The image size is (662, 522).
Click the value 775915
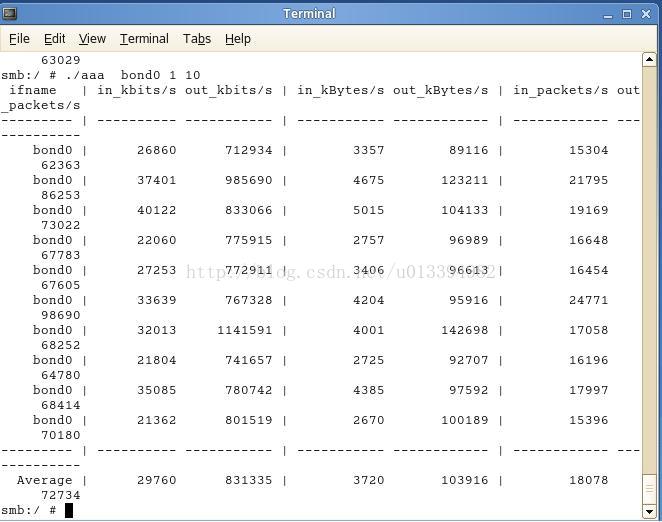248,240
